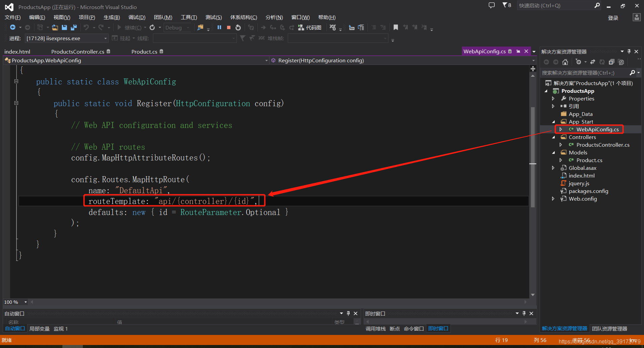This screenshot has width=644, height=348.
Task: Collapse the WebApiConfig class outlining region
Action: tap(16, 81)
